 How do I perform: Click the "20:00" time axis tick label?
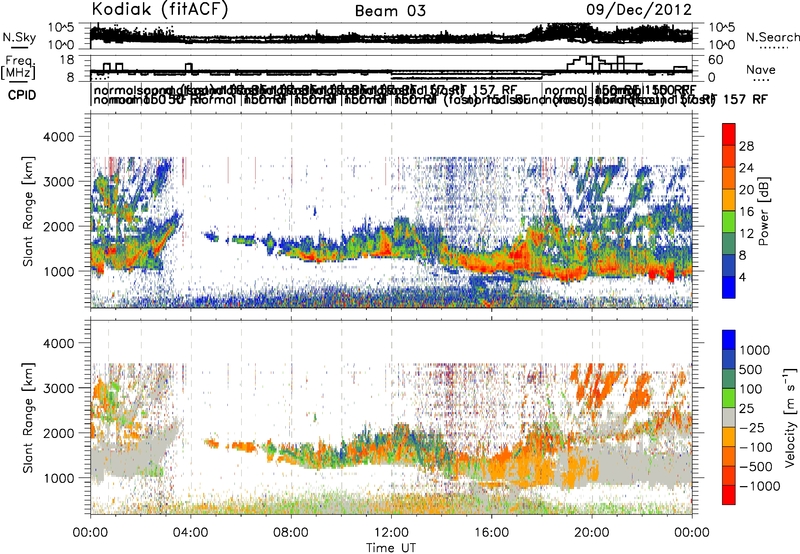[592, 533]
